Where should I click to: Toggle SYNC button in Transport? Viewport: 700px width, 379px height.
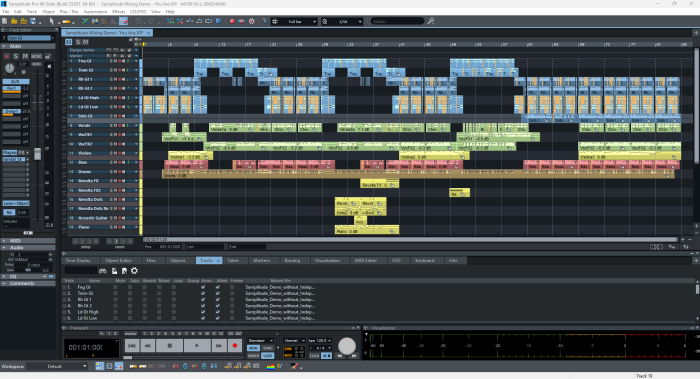[x=267, y=348]
